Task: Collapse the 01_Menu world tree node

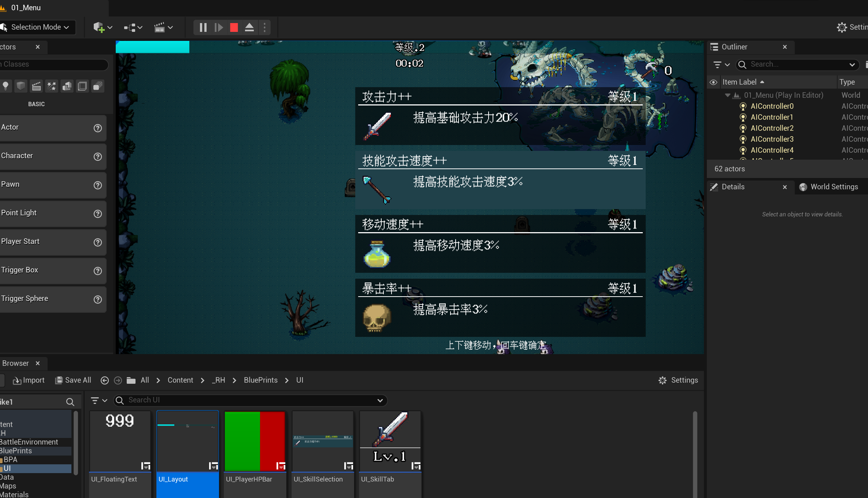Action: tap(727, 95)
